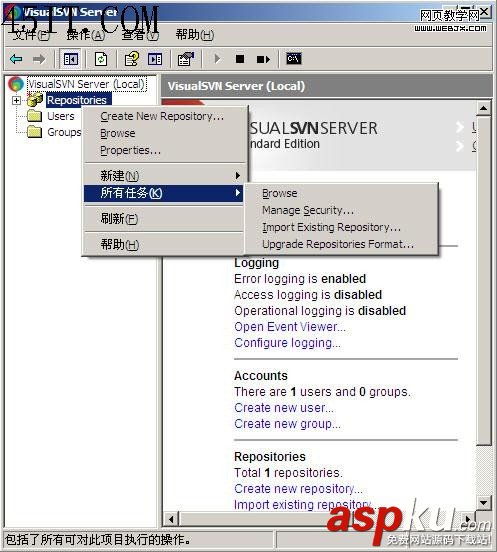Click the Create new user... link

284,408
